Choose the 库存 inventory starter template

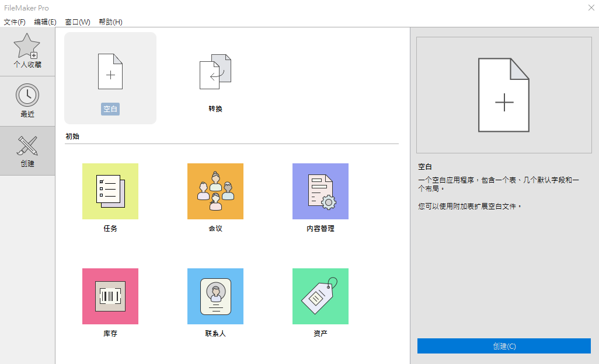[x=110, y=296]
